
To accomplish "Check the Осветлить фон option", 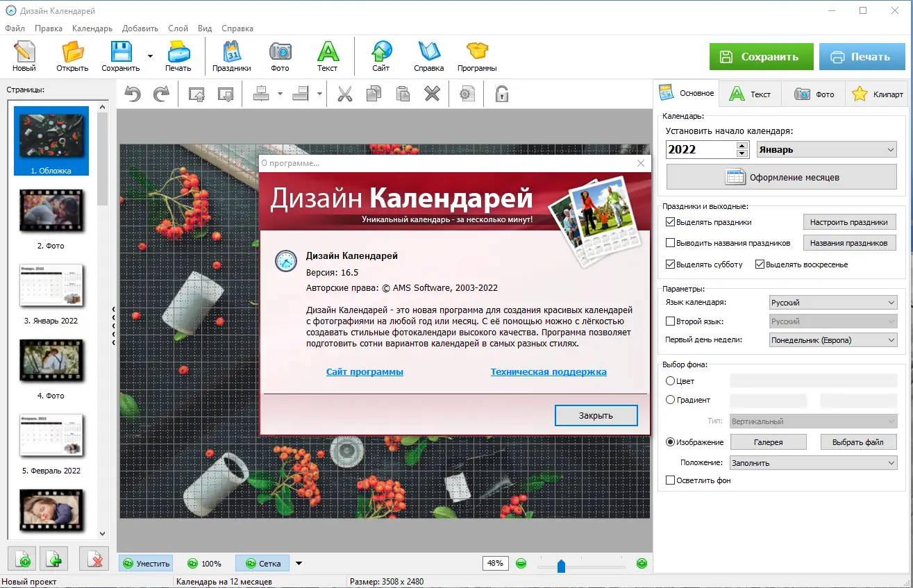I will click(x=670, y=480).
